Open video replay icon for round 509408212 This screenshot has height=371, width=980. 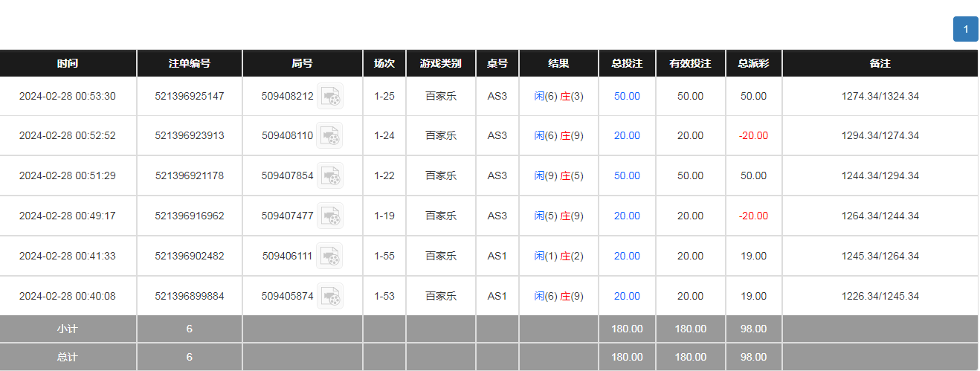(330, 97)
